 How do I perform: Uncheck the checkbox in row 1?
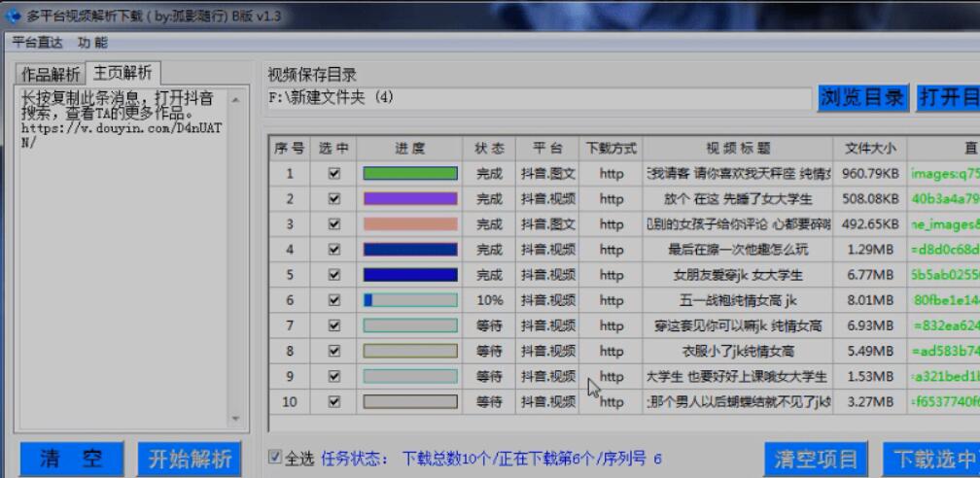(x=334, y=174)
